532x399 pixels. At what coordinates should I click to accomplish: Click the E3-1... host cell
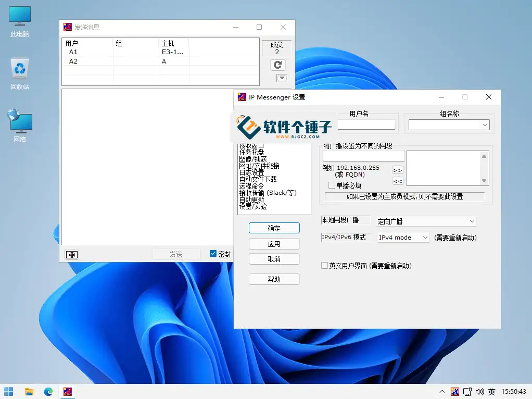click(x=172, y=52)
